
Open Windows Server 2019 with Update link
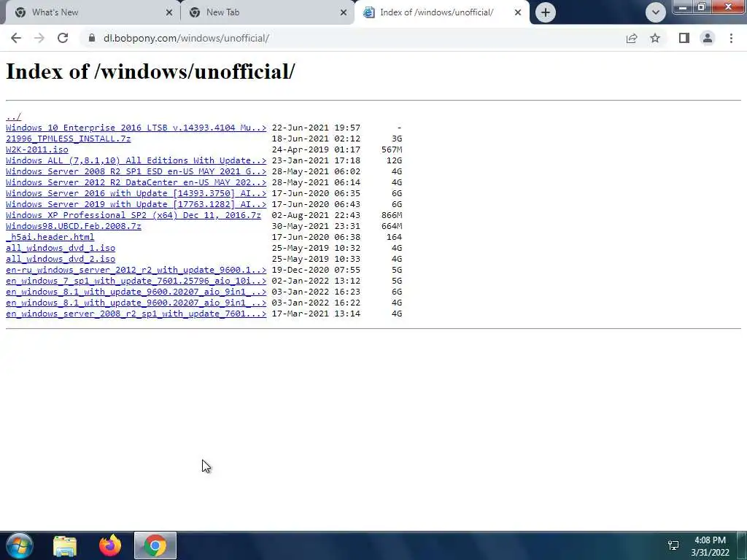pos(136,204)
